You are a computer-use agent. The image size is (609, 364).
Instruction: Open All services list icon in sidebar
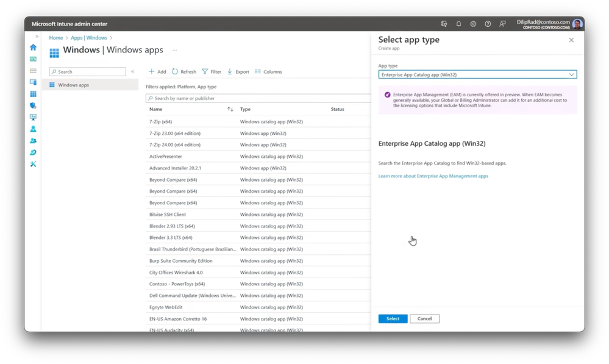[x=33, y=71]
